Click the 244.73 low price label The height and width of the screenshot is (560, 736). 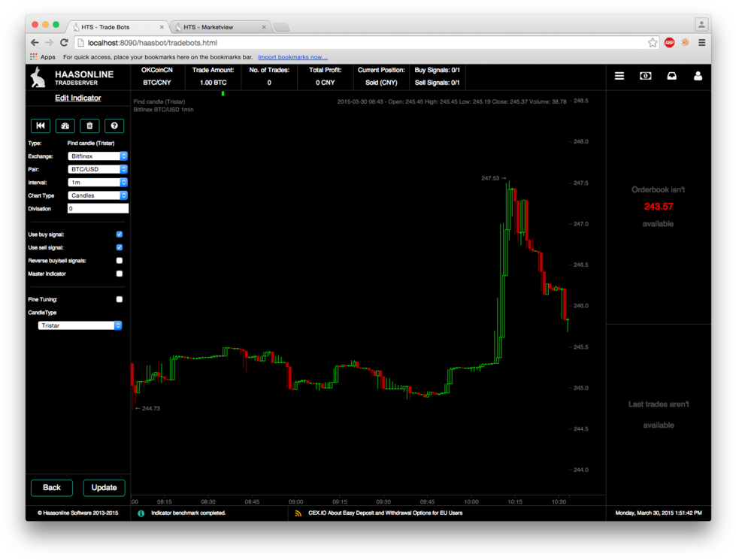151,408
